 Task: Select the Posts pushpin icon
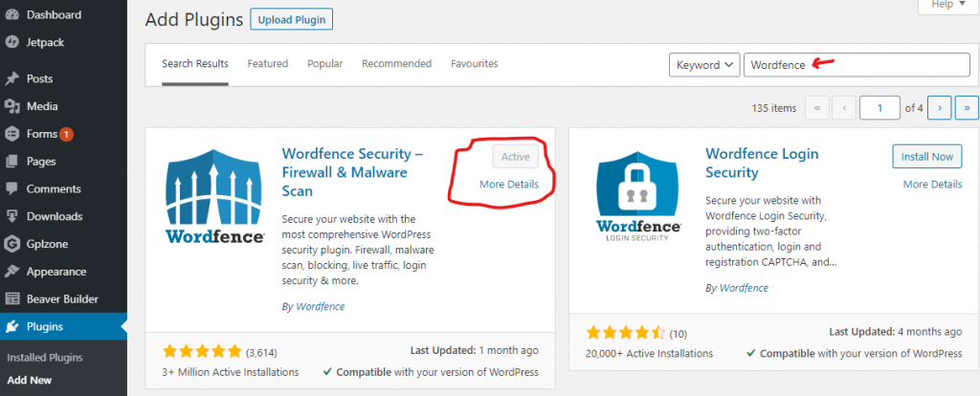point(11,78)
